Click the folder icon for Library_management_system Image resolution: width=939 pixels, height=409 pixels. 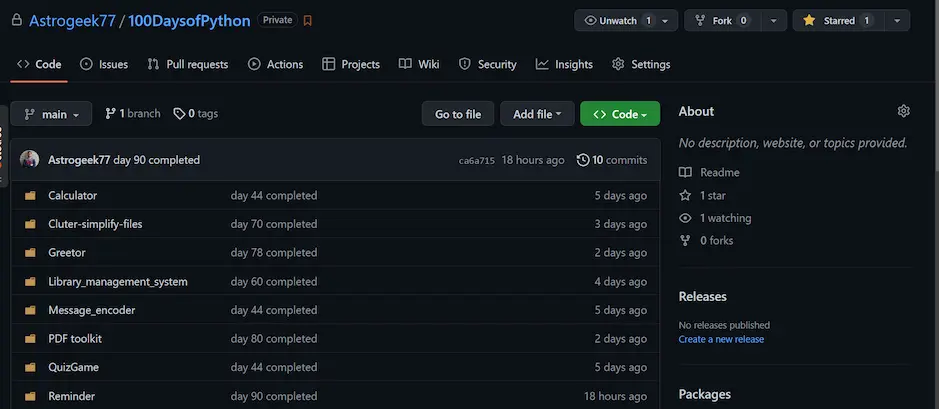click(30, 281)
